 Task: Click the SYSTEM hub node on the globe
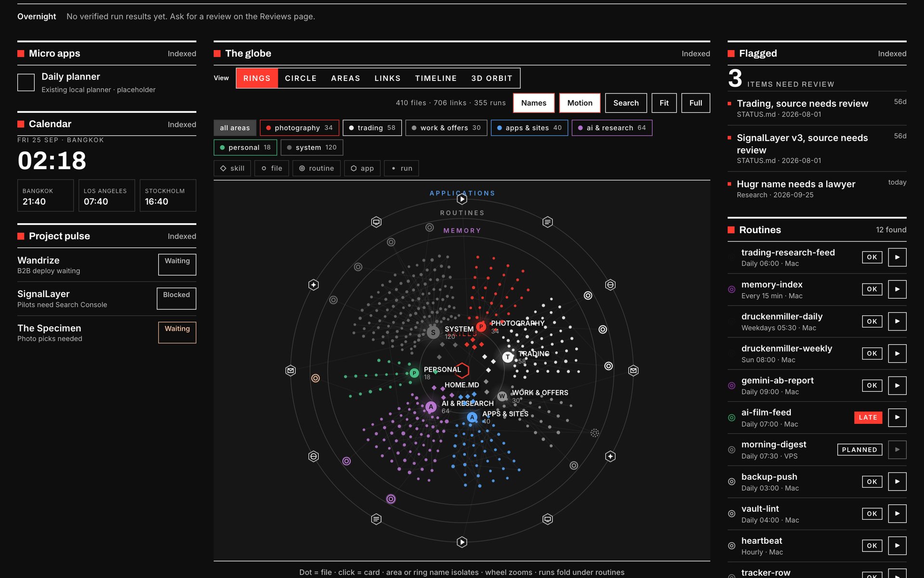(433, 332)
